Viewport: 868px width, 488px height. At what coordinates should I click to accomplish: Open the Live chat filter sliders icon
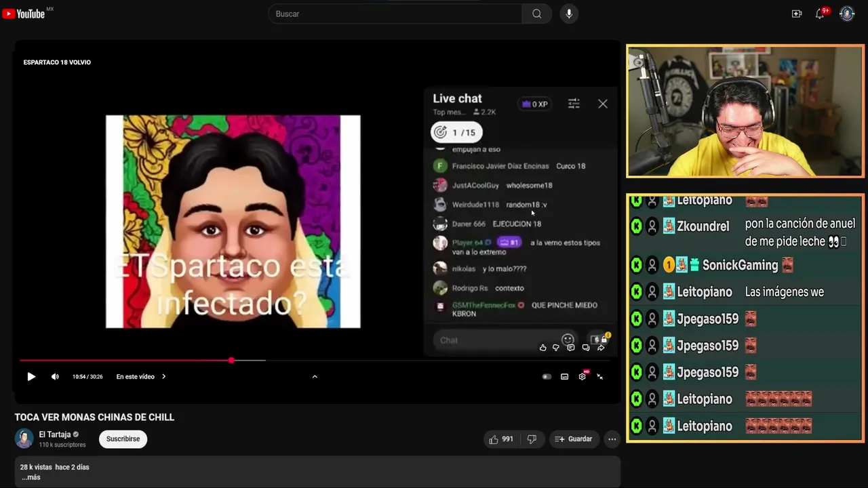click(x=574, y=104)
